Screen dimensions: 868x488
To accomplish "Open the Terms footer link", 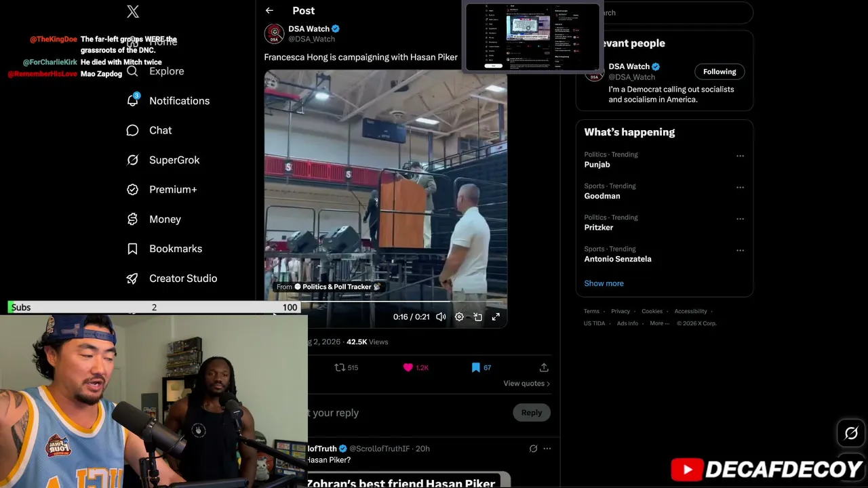I will tap(591, 311).
